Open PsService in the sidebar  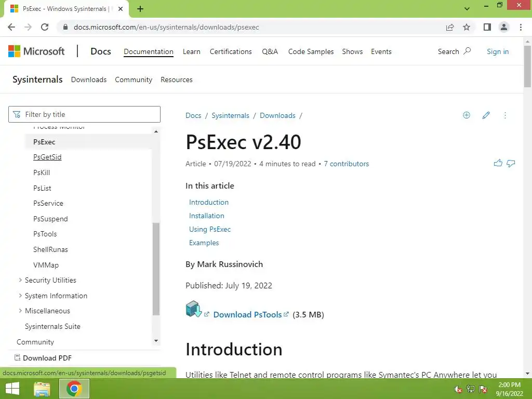pos(48,203)
